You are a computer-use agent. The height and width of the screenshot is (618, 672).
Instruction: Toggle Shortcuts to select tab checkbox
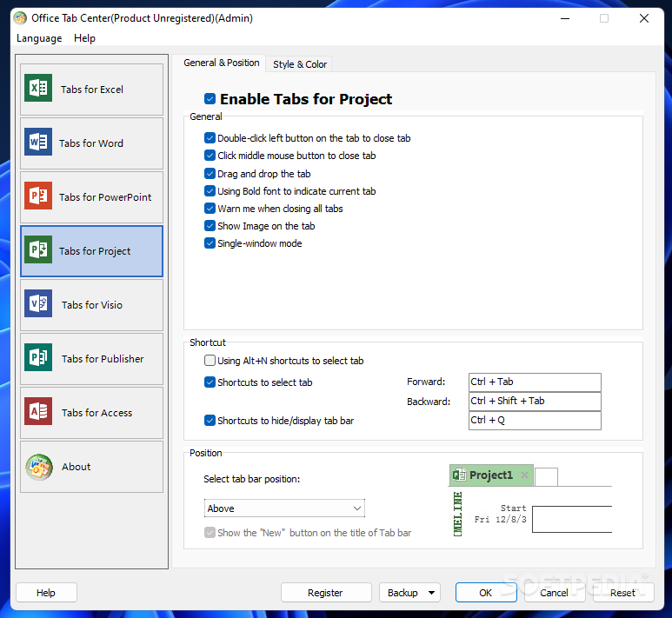(x=210, y=382)
